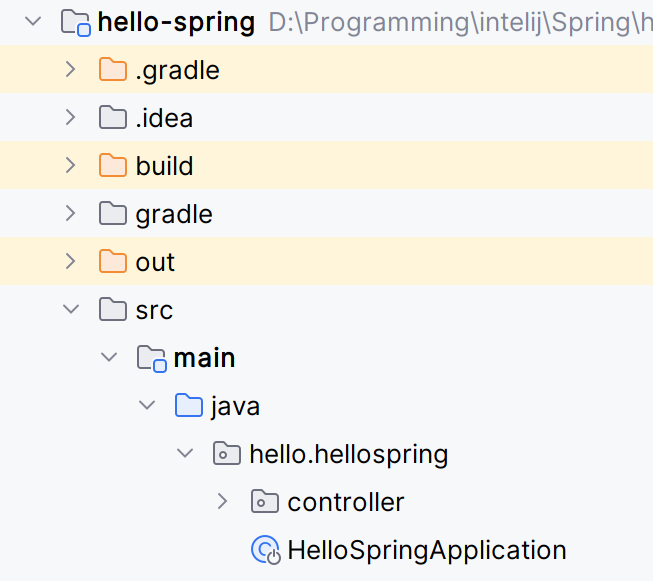Click the orange build folder icon
The width and height of the screenshot is (653, 581).
tap(113, 166)
